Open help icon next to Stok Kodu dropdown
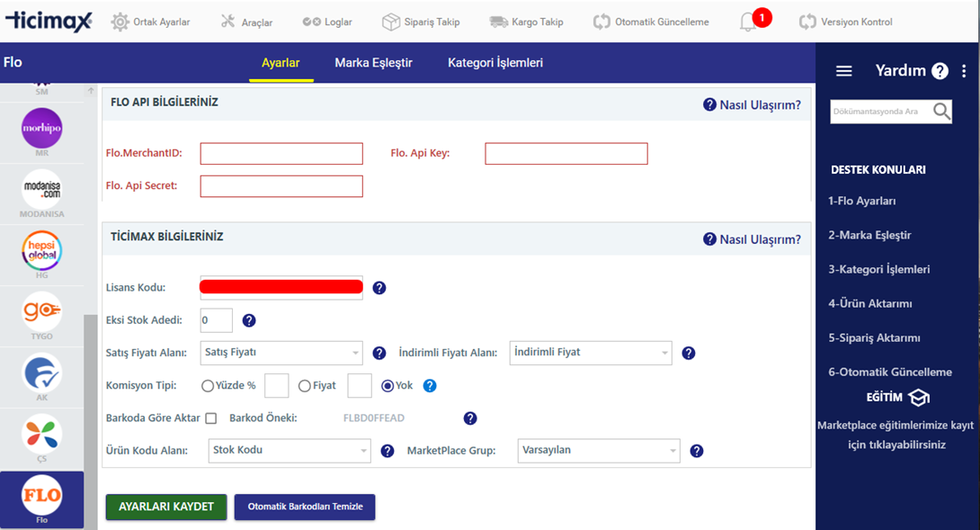Image resolution: width=980 pixels, height=530 pixels. point(388,451)
